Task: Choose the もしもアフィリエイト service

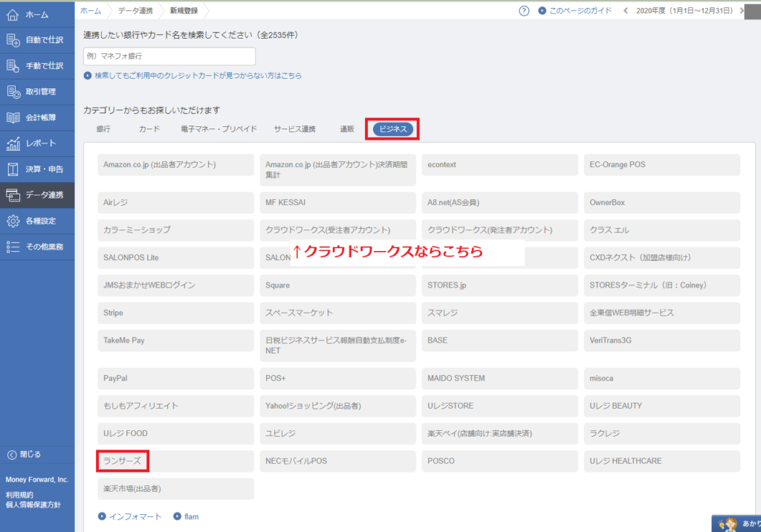Action: pos(175,406)
